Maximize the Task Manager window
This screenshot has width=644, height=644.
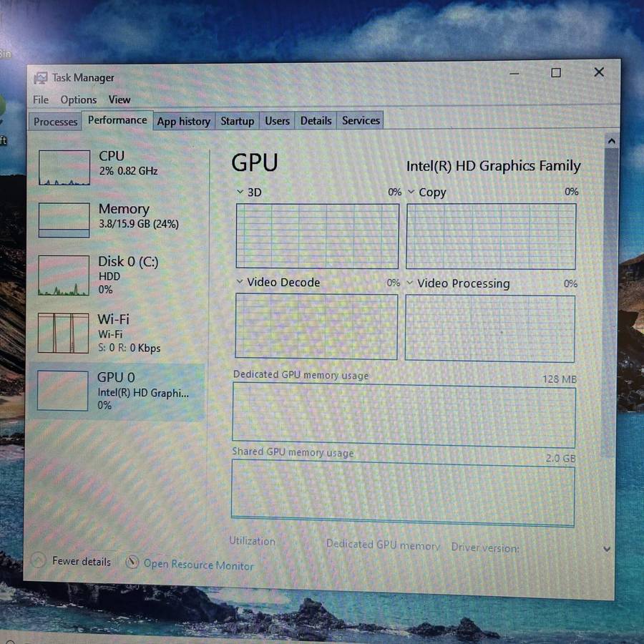point(556,73)
